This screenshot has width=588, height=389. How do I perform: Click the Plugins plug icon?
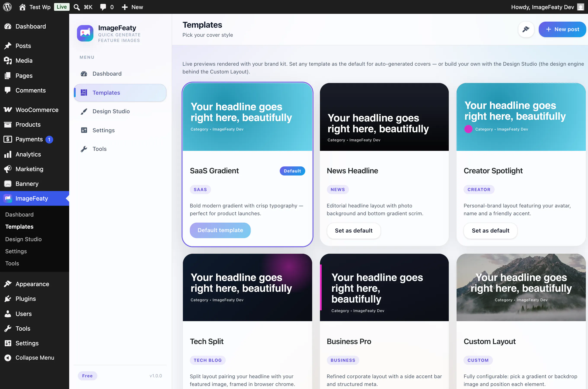[8, 299]
